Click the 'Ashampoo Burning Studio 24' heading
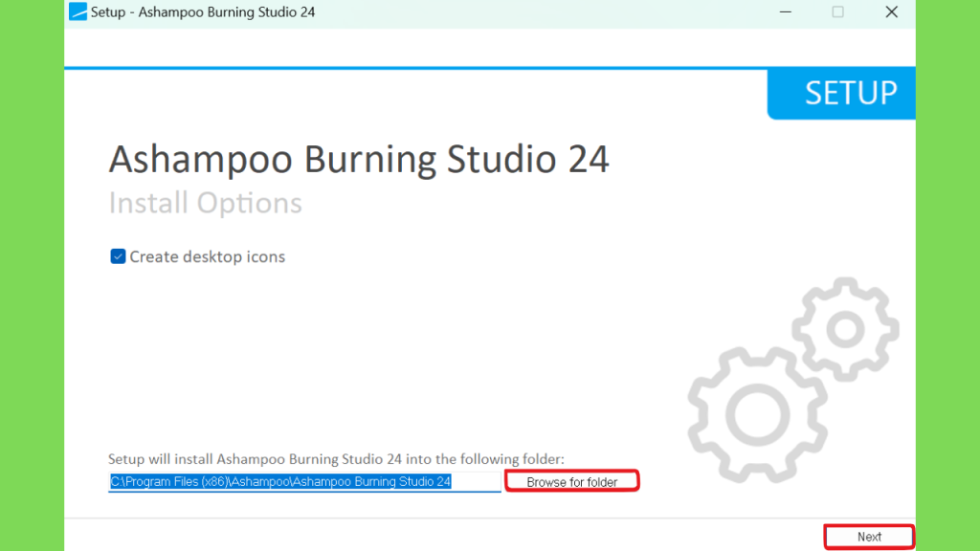The height and width of the screenshot is (551, 980). pyautogui.click(x=359, y=159)
